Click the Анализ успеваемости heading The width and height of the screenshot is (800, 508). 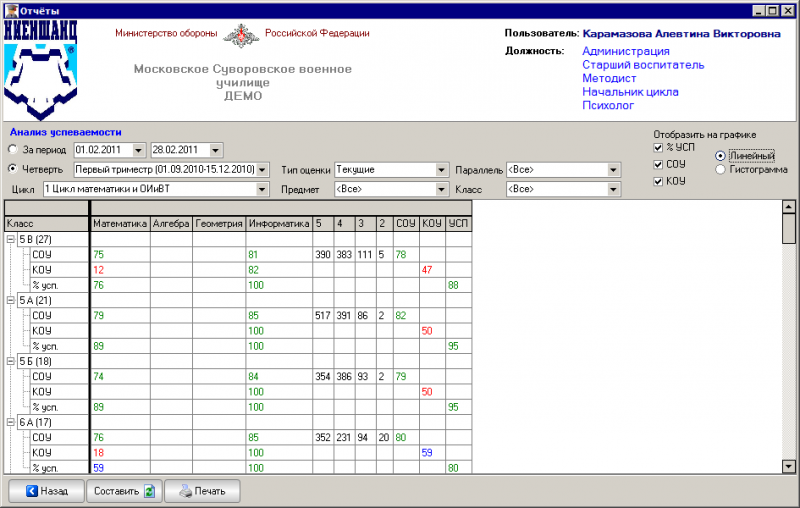(66, 132)
